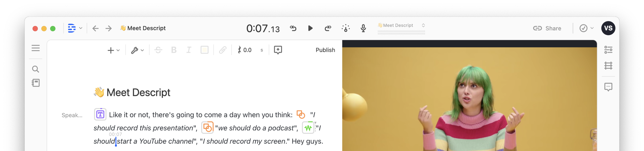Image resolution: width=644 pixels, height=151 pixels.
Task: Open the project notebook sidebar icon
Action: click(36, 83)
